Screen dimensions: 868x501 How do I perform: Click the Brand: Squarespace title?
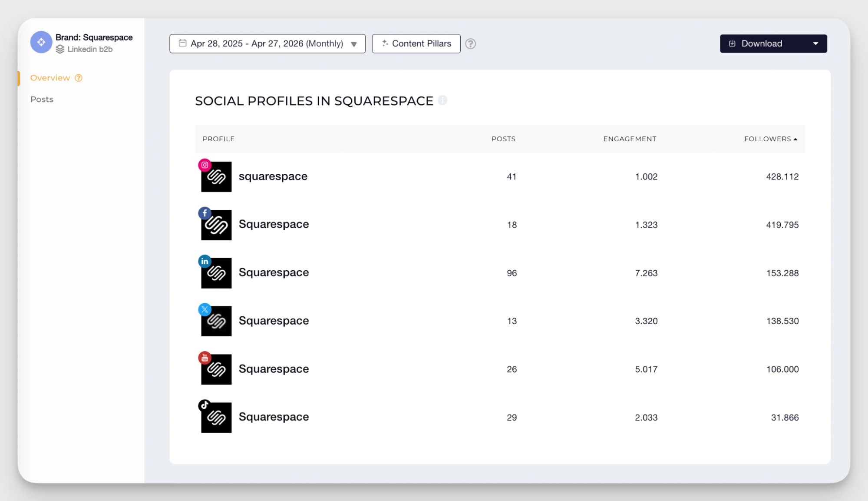click(94, 37)
